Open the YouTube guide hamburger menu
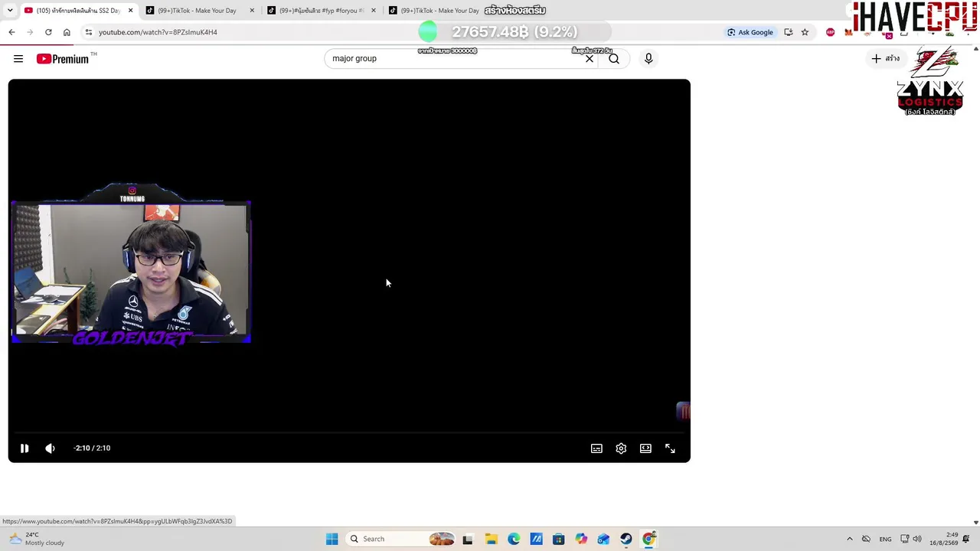 tap(18, 59)
